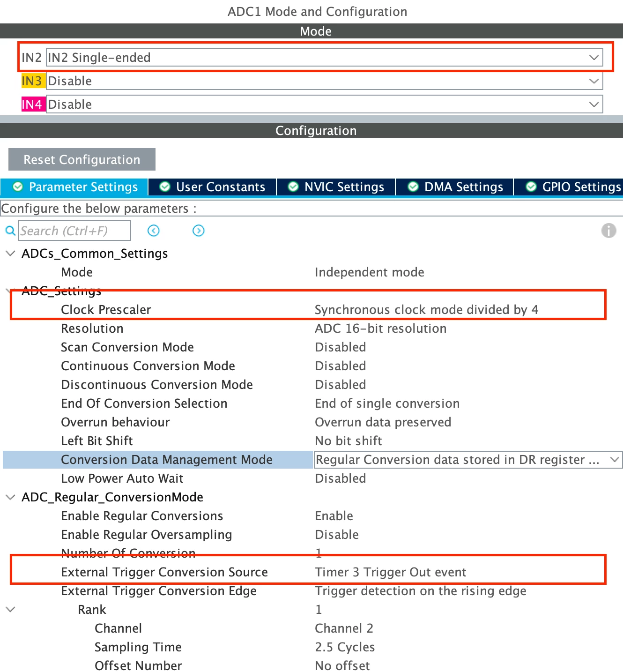623x672 pixels.
Task: Collapse the ADCs_Common_Settings group
Action: point(10,254)
